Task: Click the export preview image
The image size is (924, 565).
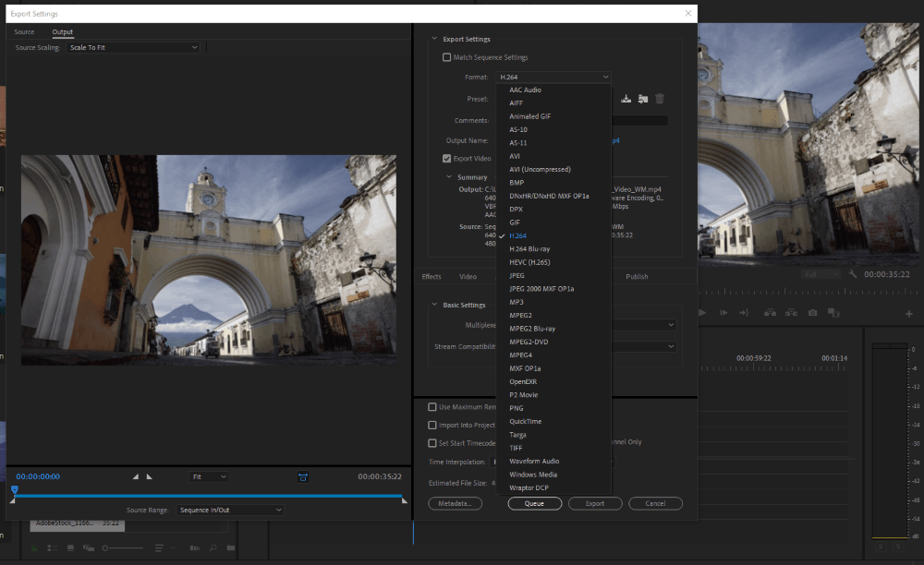Action: click(209, 260)
